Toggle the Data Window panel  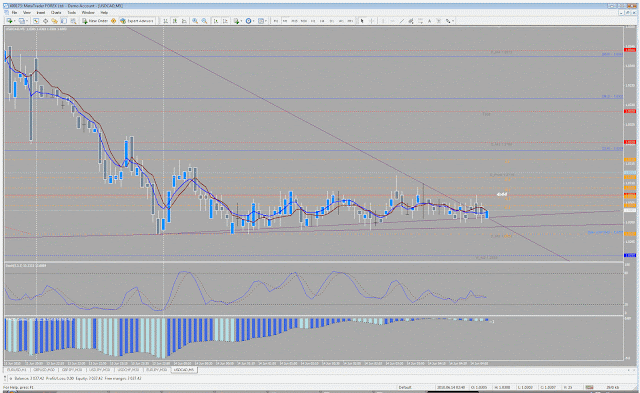pos(45,21)
